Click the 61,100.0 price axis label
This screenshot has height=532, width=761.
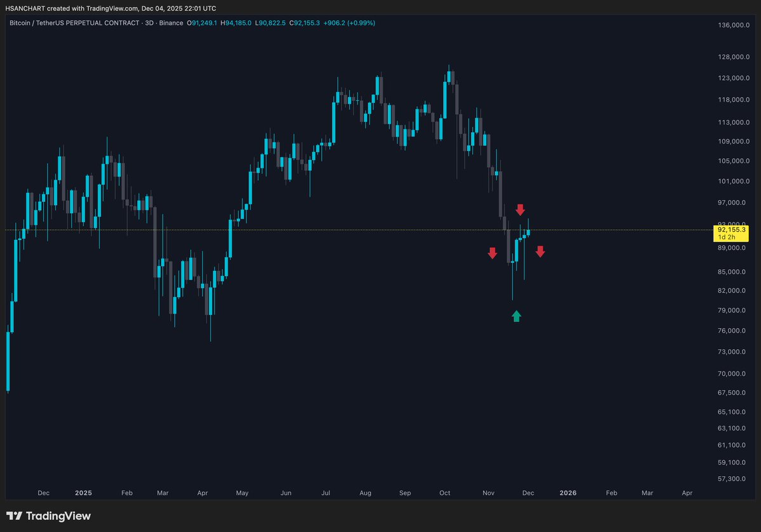click(732, 445)
